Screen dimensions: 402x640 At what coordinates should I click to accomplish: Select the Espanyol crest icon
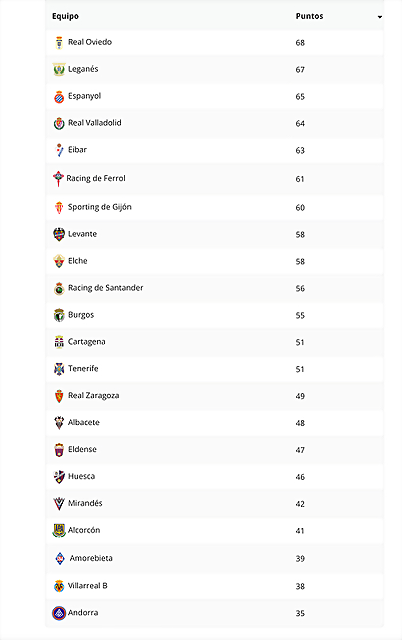tap(59, 97)
